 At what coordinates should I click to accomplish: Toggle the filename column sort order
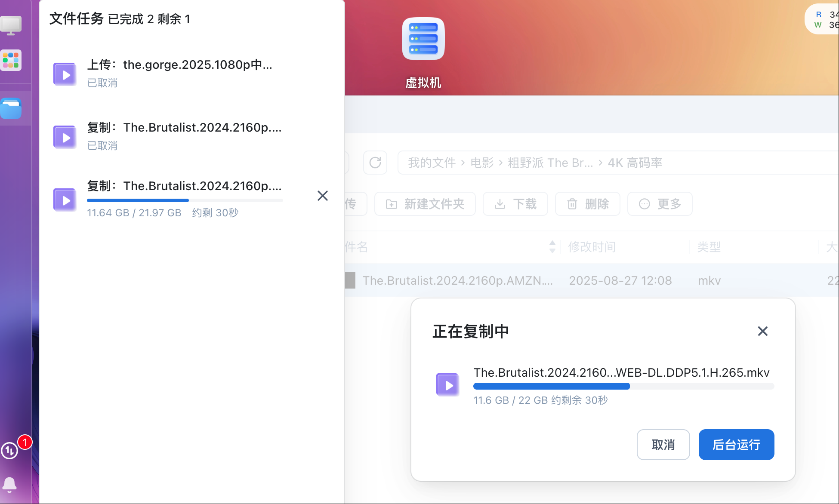[x=552, y=246]
